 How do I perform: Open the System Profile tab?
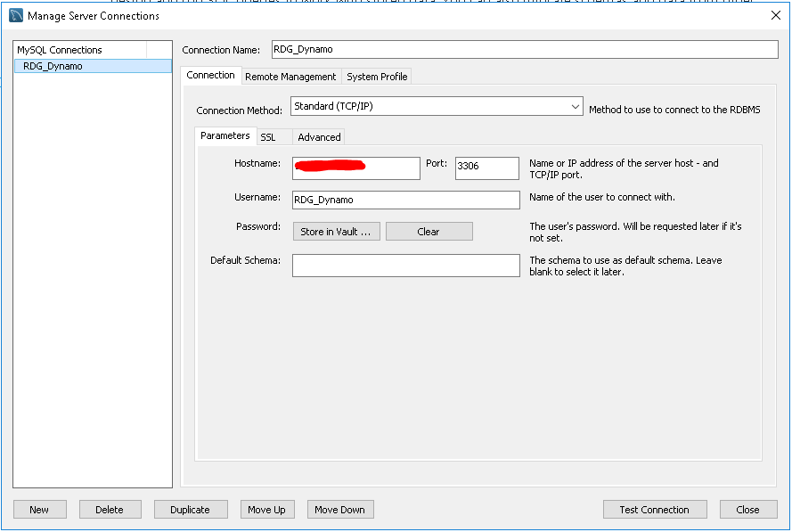pos(377,77)
